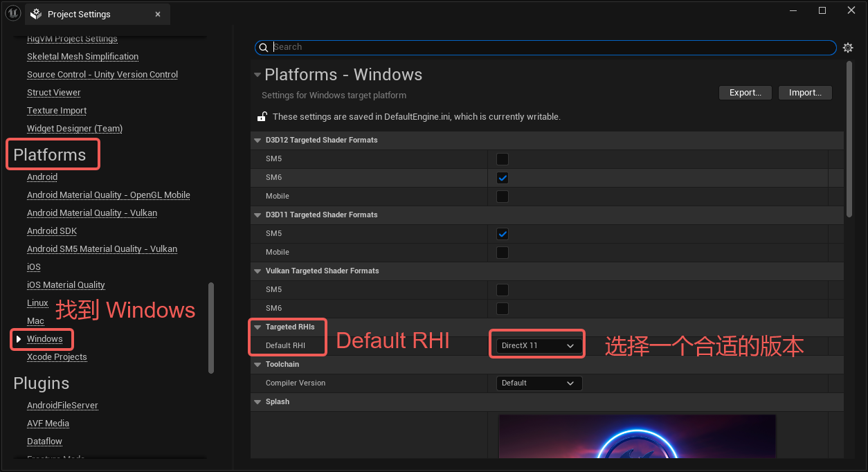Image resolution: width=868 pixels, height=472 pixels.
Task: Click the unlocked padlock icon
Action: (262, 116)
